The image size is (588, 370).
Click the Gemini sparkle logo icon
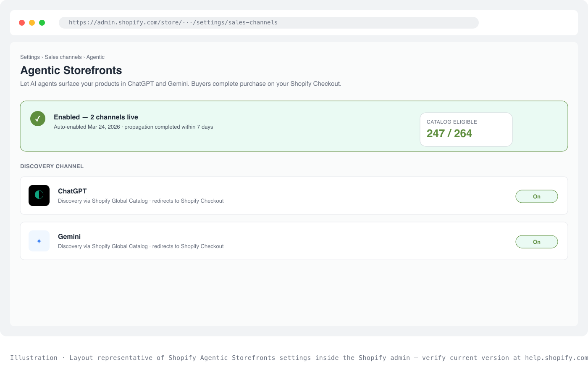coord(39,241)
